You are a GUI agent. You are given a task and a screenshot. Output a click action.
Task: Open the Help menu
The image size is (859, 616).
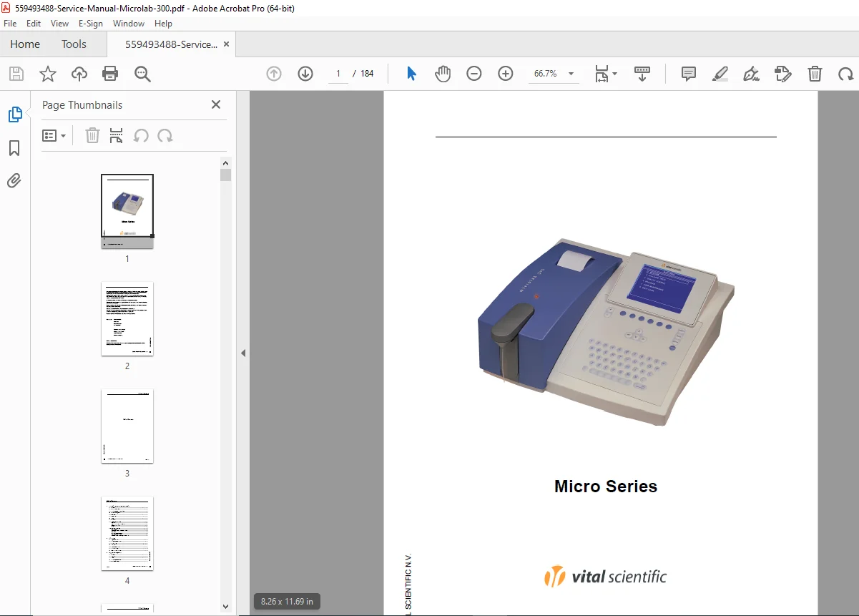(x=164, y=23)
